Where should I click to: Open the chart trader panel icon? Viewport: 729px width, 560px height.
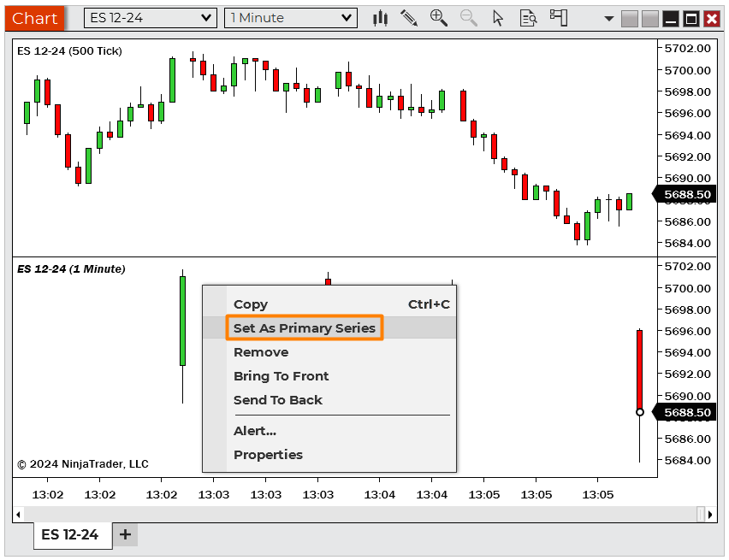coord(559,18)
